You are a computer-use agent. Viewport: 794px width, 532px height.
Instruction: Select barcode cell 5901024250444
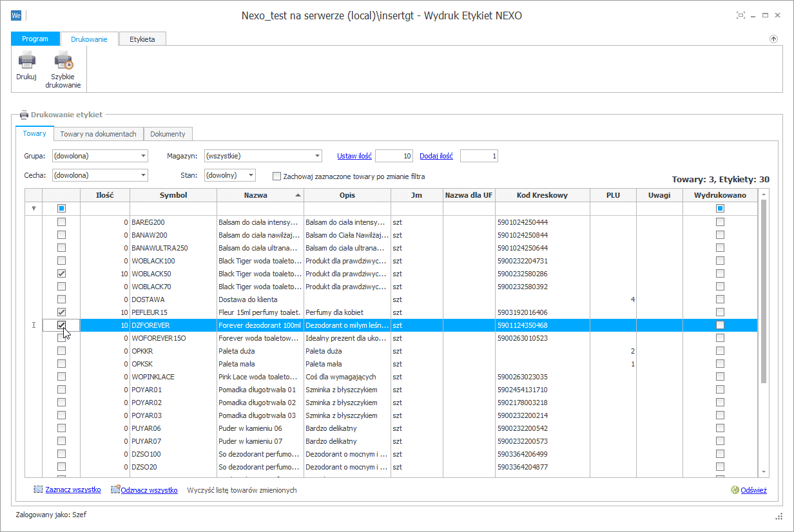[543, 222]
